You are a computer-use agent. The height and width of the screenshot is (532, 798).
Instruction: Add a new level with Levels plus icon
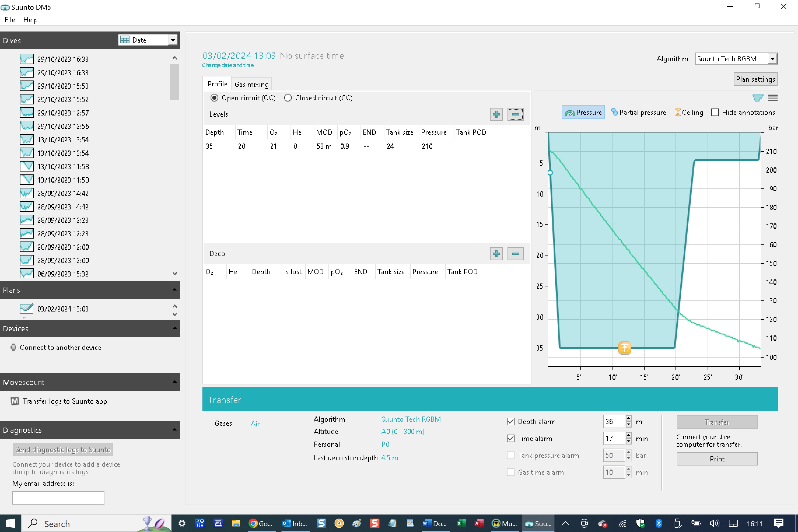496,114
